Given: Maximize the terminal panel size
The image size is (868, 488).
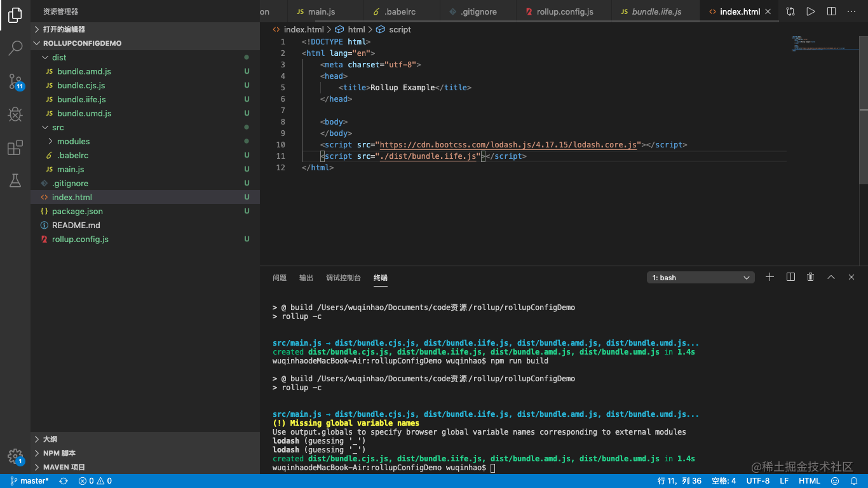Looking at the screenshot, I should (x=831, y=277).
